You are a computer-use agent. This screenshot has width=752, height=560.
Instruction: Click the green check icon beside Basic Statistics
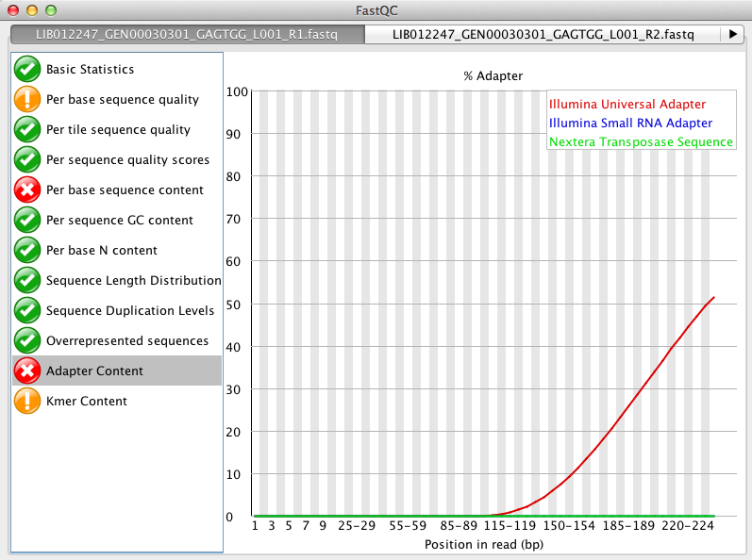coord(27,69)
